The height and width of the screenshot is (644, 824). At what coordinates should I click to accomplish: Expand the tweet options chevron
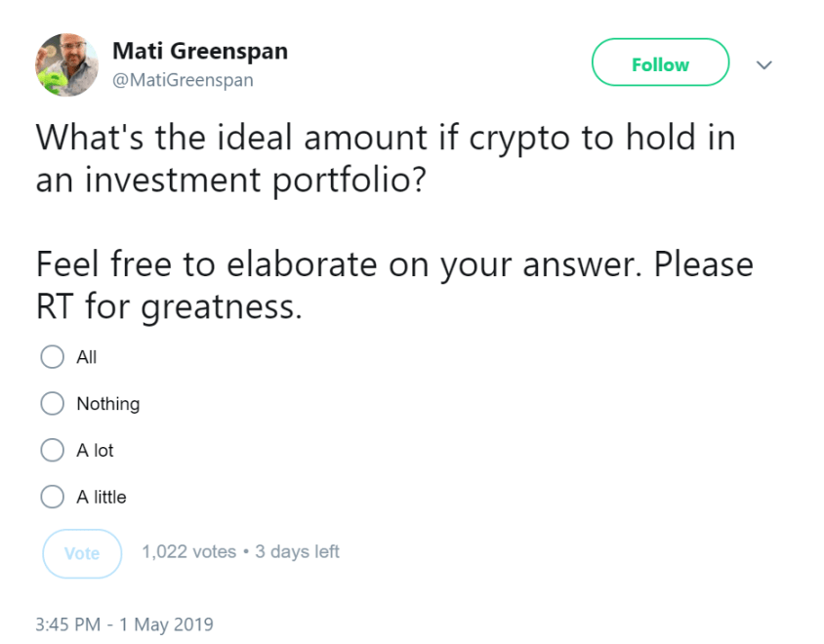[764, 65]
